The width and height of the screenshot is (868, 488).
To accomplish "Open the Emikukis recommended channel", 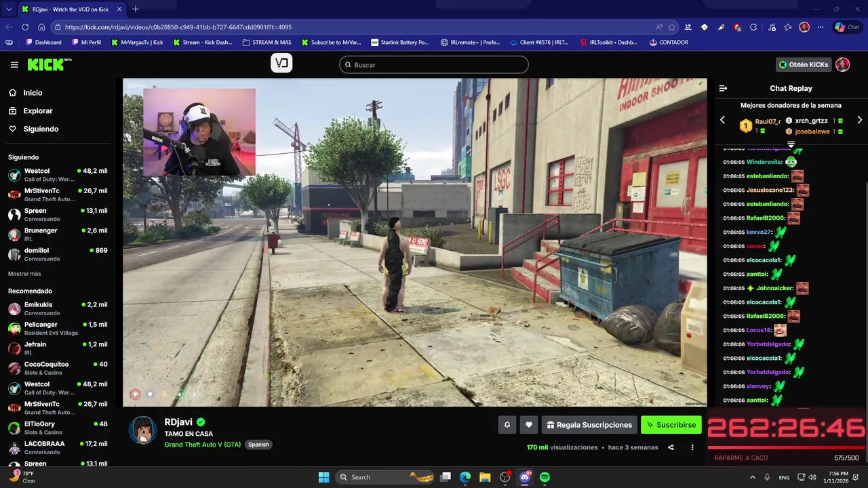I will click(x=58, y=308).
